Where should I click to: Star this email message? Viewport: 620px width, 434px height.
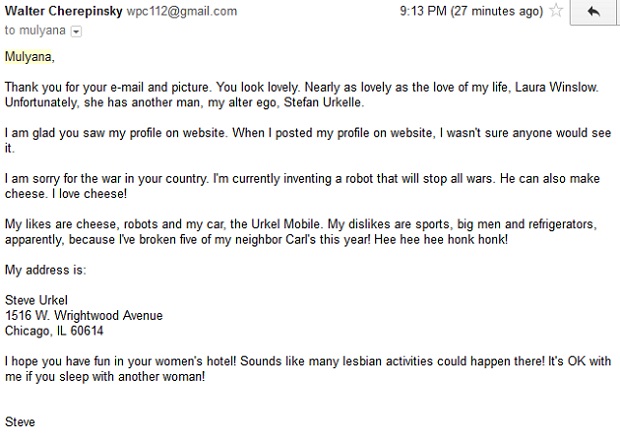point(556,11)
